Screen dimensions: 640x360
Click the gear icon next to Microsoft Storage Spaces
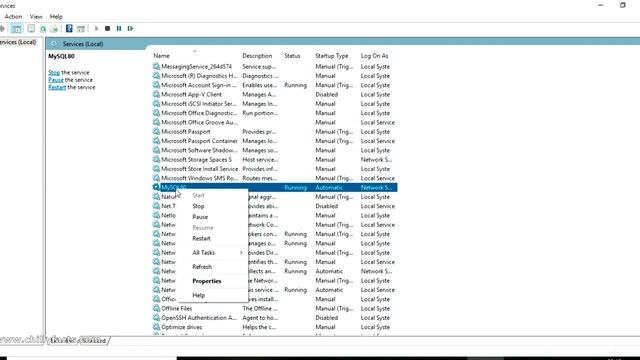tap(156, 159)
